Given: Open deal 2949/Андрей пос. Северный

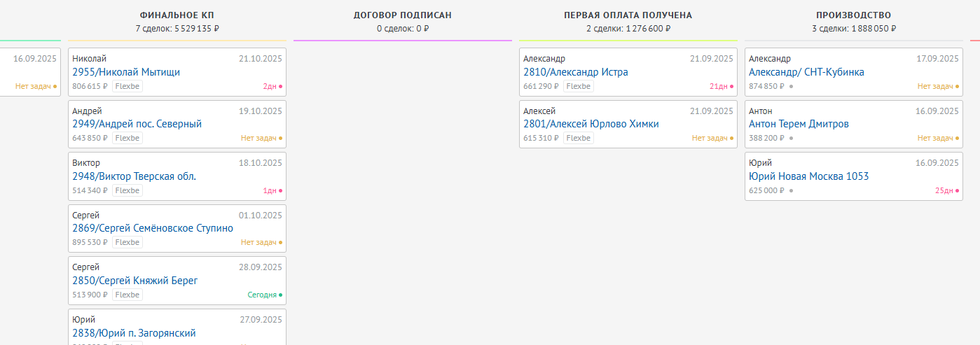Looking at the screenshot, I should 137,124.
